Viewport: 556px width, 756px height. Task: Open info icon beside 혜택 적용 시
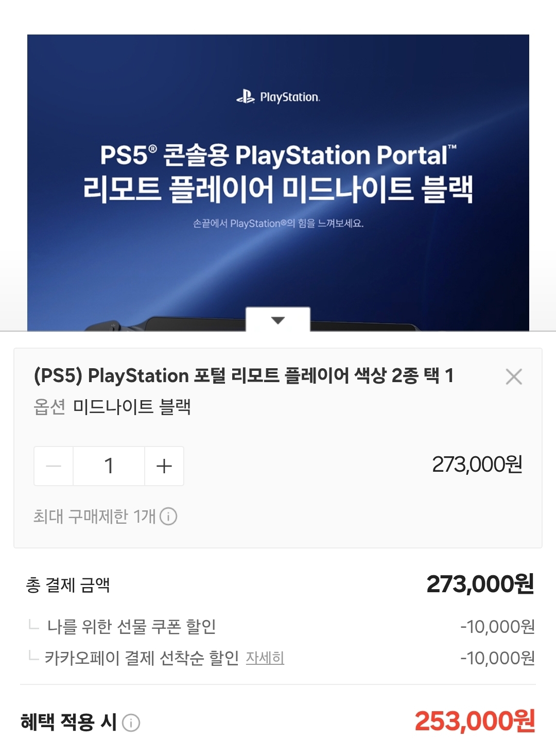click(x=131, y=723)
